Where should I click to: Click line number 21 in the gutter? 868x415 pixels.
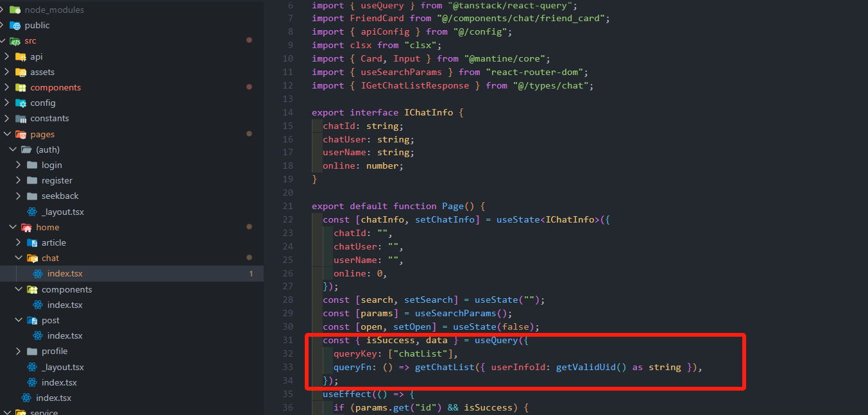coord(287,207)
